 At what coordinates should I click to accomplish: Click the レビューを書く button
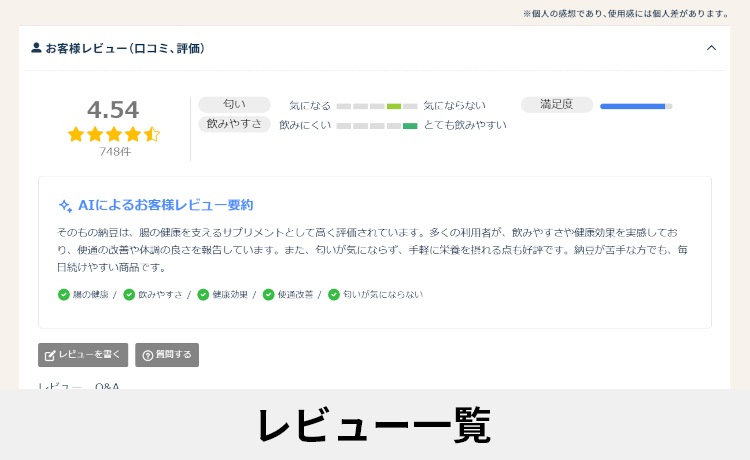83,355
